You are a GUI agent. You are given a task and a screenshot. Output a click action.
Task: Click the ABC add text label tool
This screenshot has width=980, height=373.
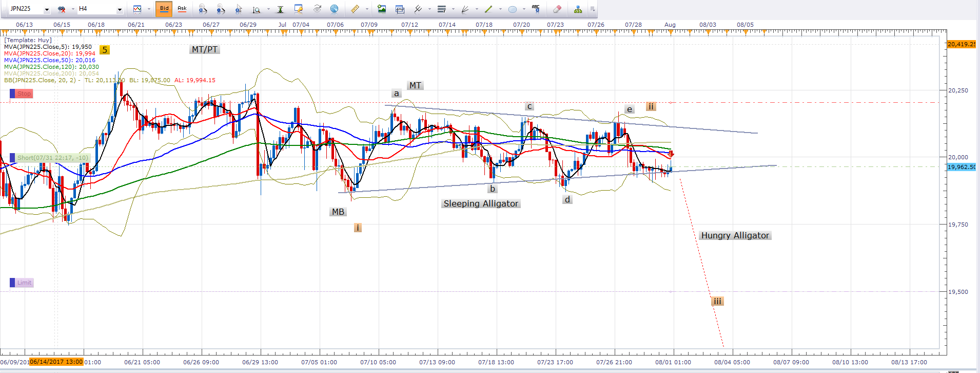point(536,9)
